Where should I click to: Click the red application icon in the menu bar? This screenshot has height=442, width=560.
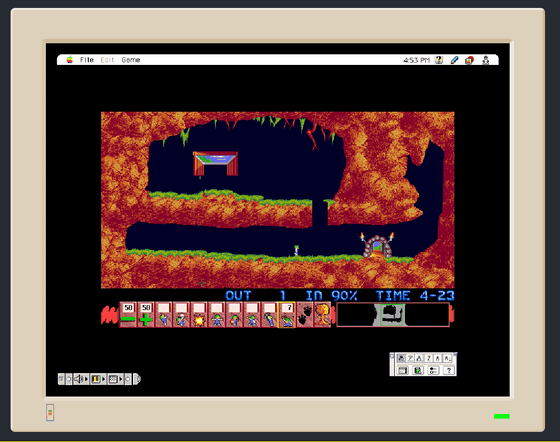[x=469, y=60]
